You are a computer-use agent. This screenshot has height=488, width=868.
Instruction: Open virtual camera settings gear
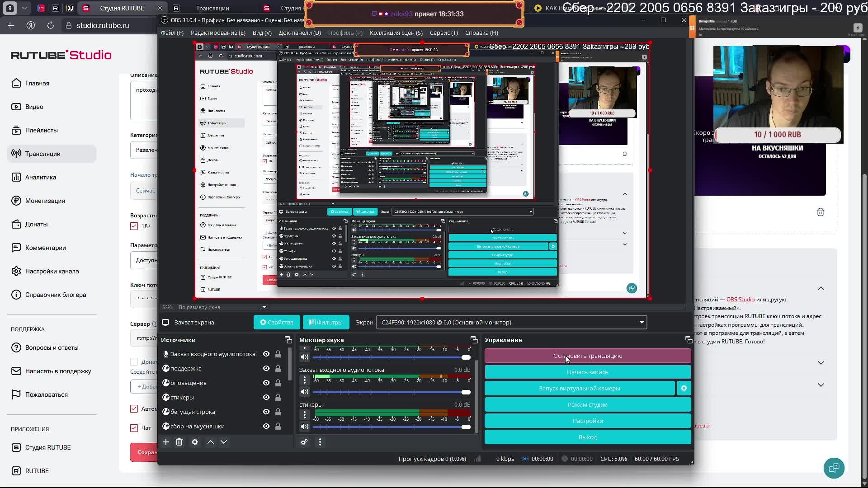coord(684,388)
